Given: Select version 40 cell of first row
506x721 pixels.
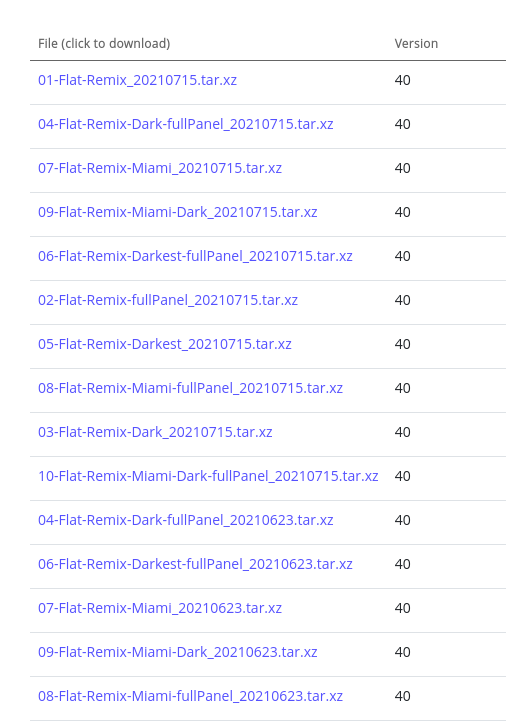Looking at the screenshot, I should click(x=402, y=80).
